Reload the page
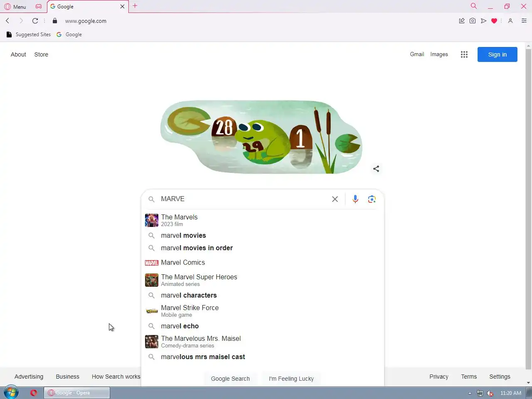Viewport: 532px width, 399px height. click(x=35, y=21)
